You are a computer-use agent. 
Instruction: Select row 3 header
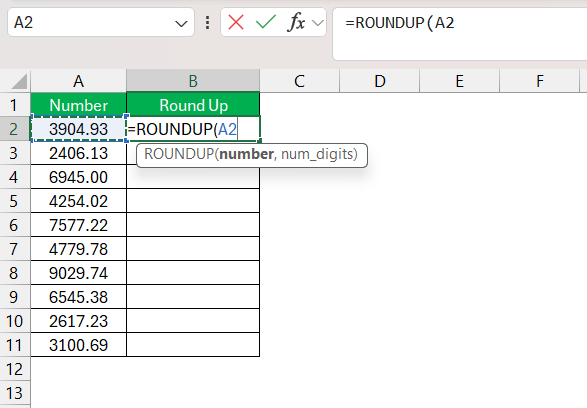[15, 153]
